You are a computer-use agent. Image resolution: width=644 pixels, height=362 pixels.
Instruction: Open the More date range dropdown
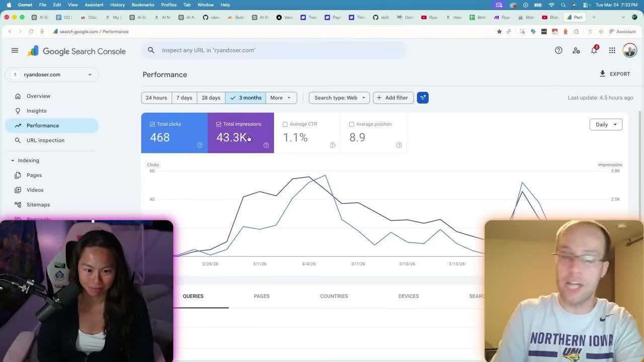click(281, 98)
